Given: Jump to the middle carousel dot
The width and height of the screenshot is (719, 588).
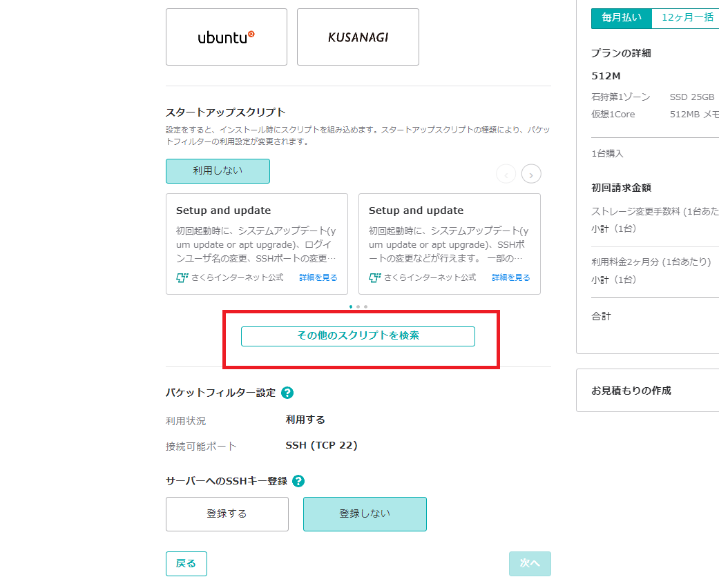Looking at the screenshot, I should click(x=358, y=306).
